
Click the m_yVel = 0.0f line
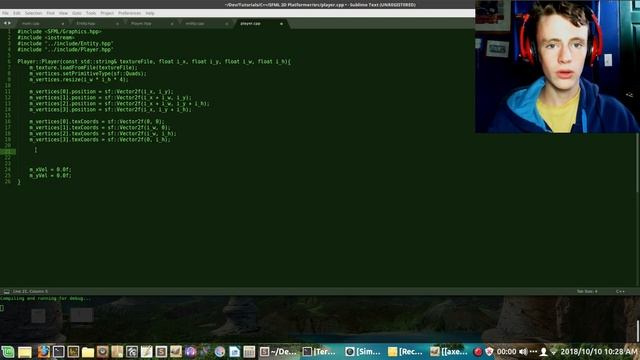point(50,176)
